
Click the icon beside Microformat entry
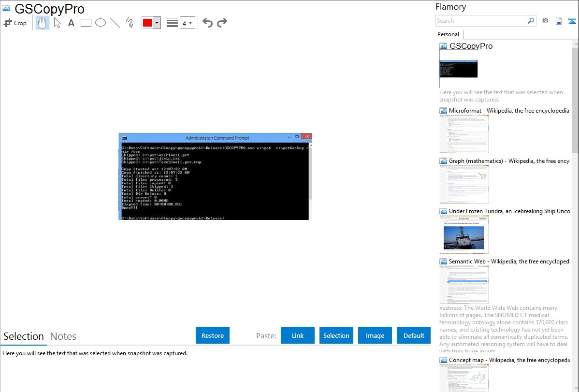coord(444,111)
